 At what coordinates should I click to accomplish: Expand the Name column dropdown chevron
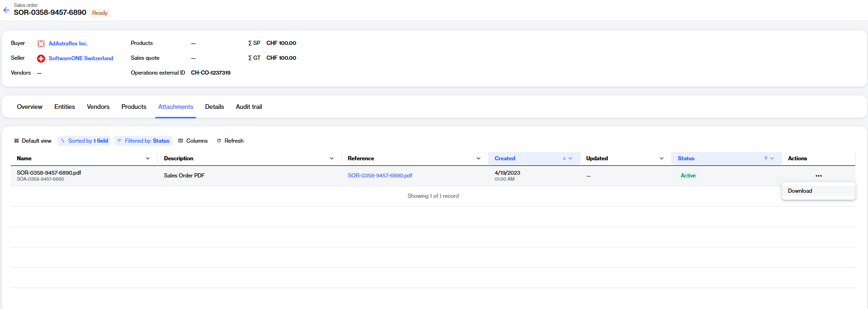tap(148, 158)
